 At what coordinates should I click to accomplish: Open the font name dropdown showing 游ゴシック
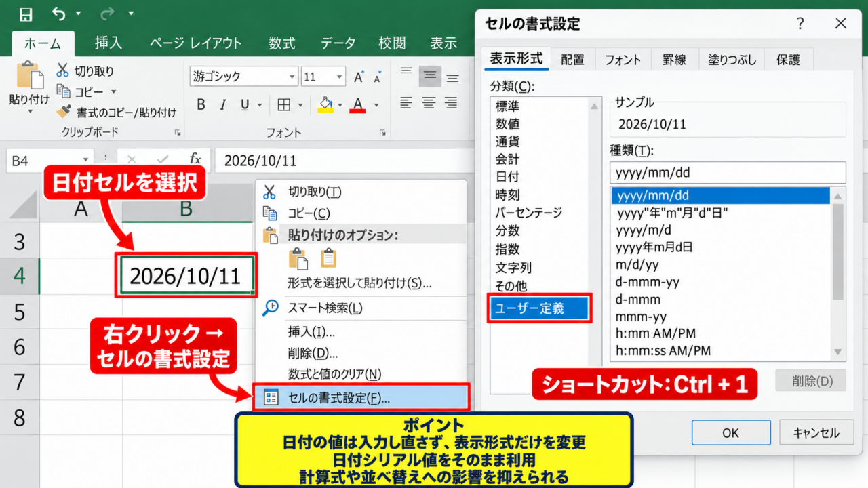[292, 77]
